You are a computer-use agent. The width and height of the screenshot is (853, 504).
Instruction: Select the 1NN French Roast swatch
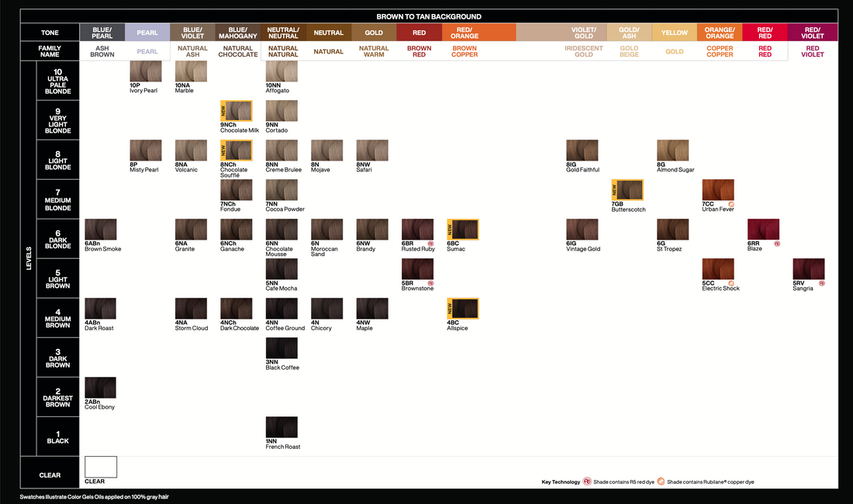click(x=281, y=427)
